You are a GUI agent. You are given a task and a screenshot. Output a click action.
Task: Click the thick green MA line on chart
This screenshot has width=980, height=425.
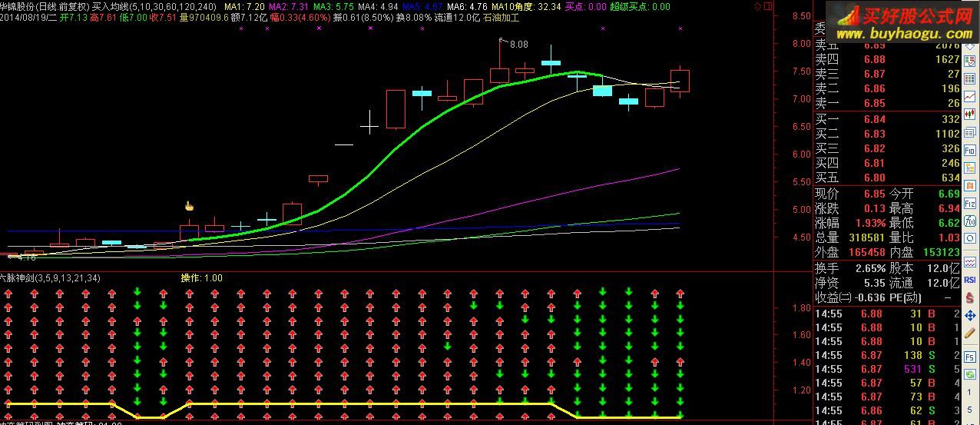coord(430,120)
